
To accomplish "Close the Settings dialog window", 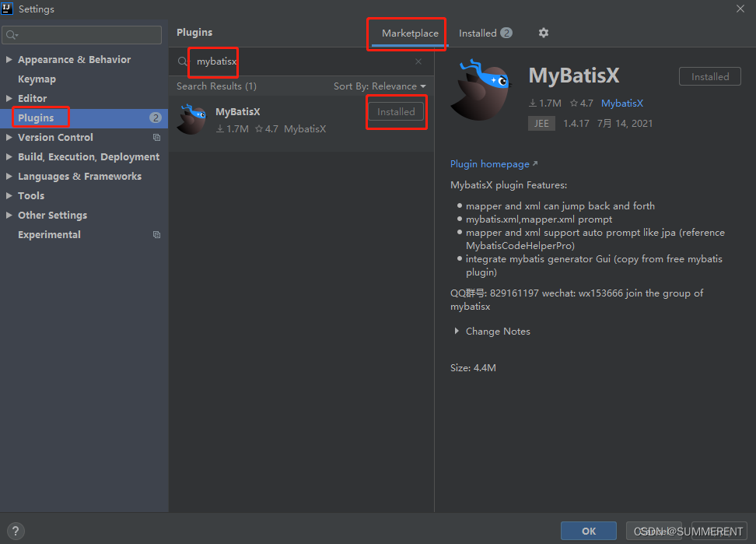I will click(x=740, y=9).
